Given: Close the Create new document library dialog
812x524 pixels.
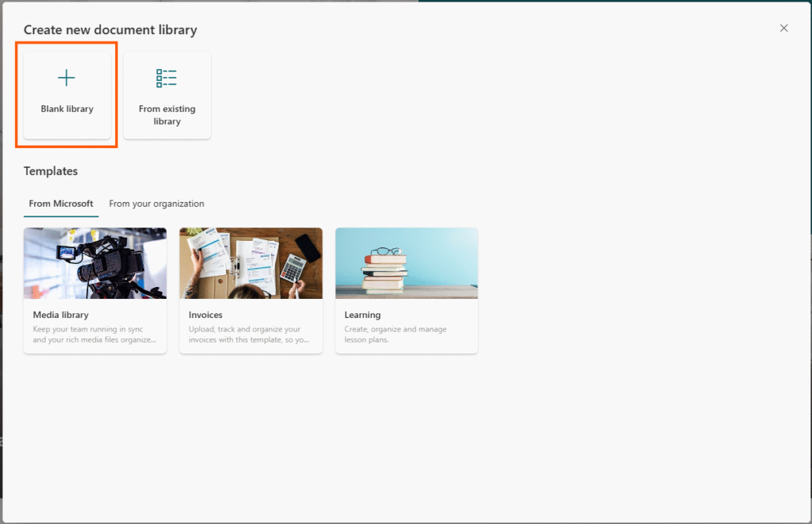Looking at the screenshot, I should 784,28.
